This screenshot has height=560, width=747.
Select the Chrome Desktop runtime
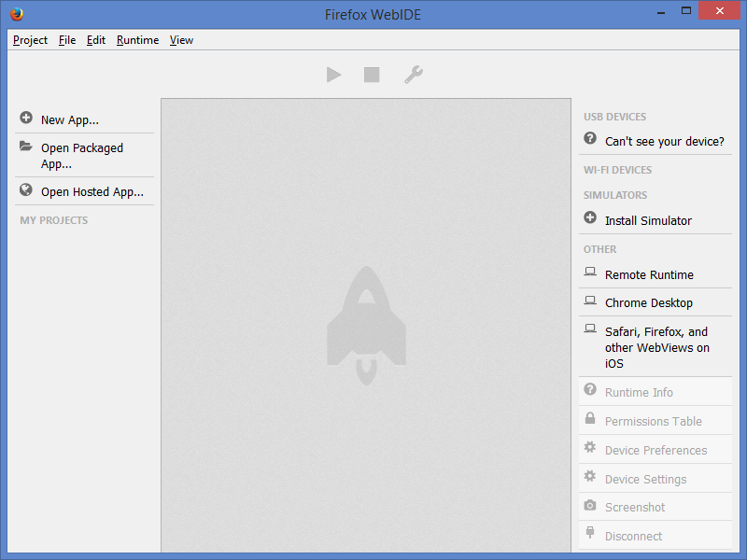coord(655,302)
